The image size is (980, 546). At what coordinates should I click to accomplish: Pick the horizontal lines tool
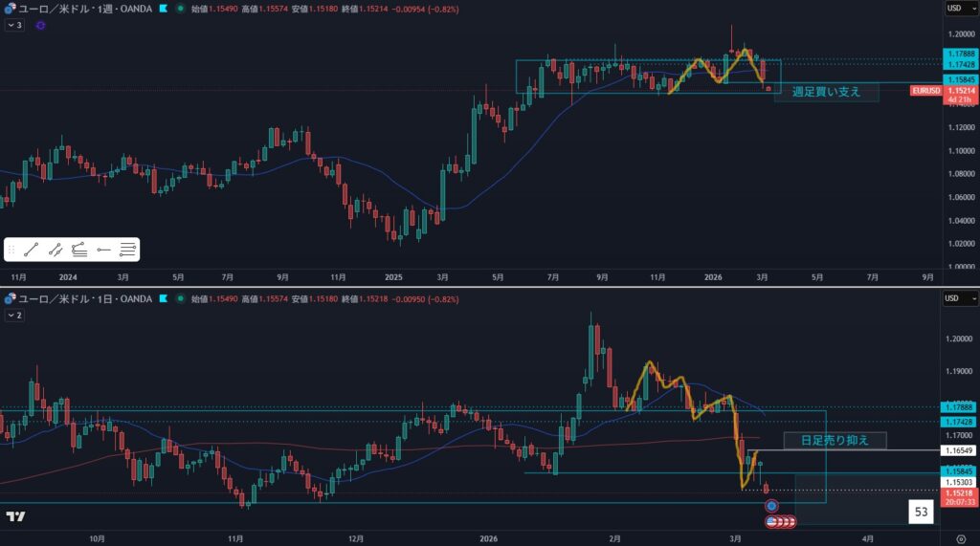click(128, 250)
